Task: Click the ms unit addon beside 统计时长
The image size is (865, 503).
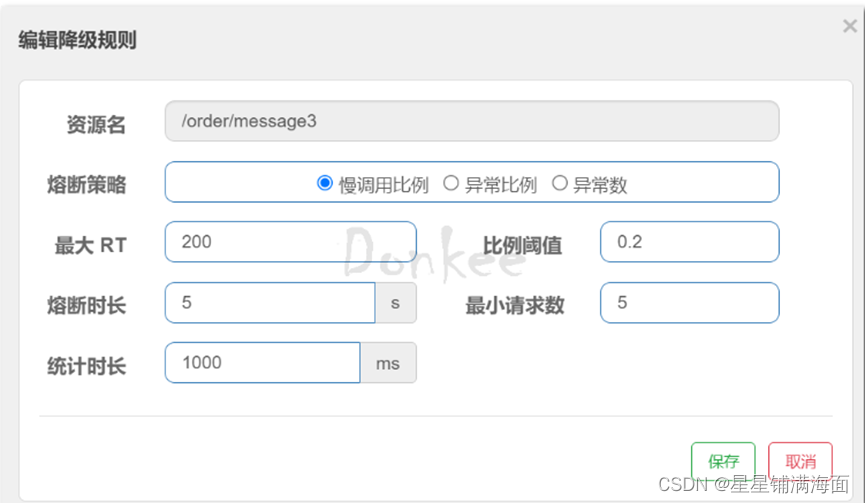Action: (388, 362)
